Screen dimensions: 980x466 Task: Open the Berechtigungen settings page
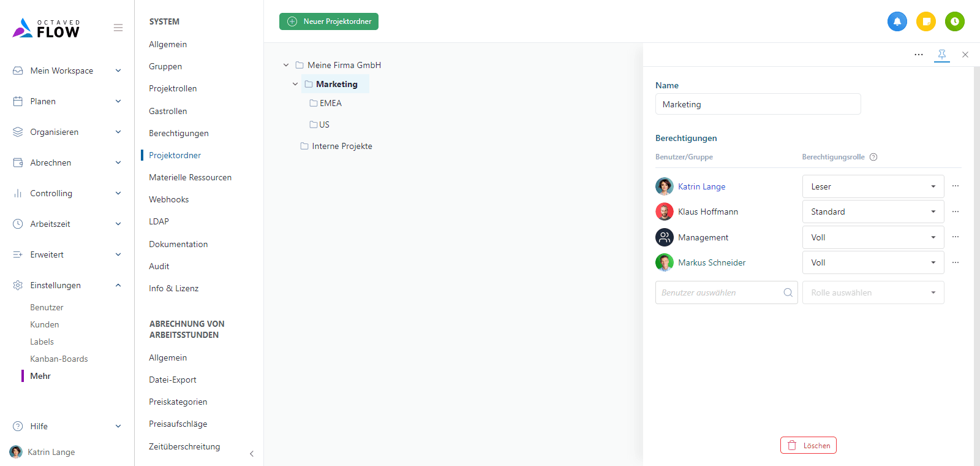point(178,133)
